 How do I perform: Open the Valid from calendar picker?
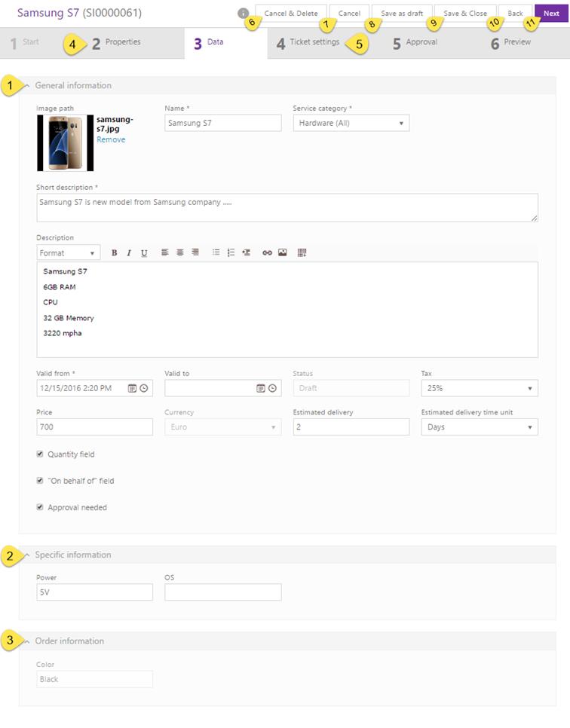[x=132, y=388]
